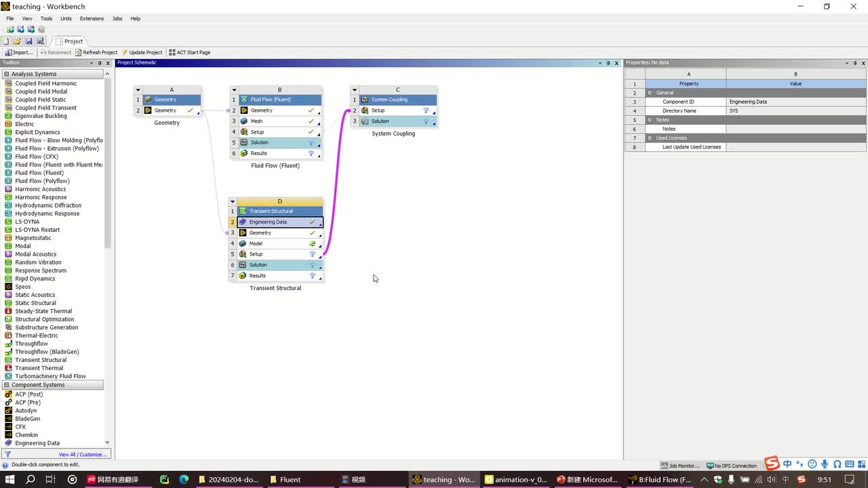Select Explicit Dynamics in Toolbox
The image size is (868, 488).
click(x=37, y=132)
